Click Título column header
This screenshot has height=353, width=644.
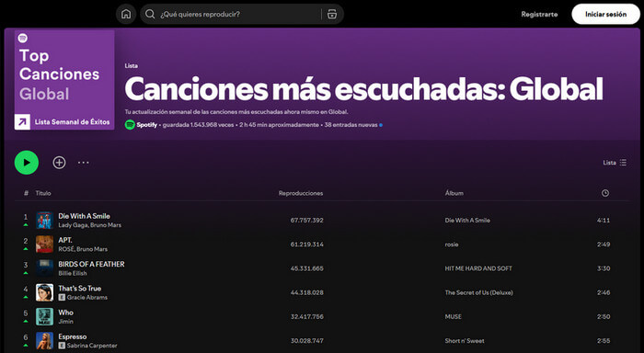(43, 193)
